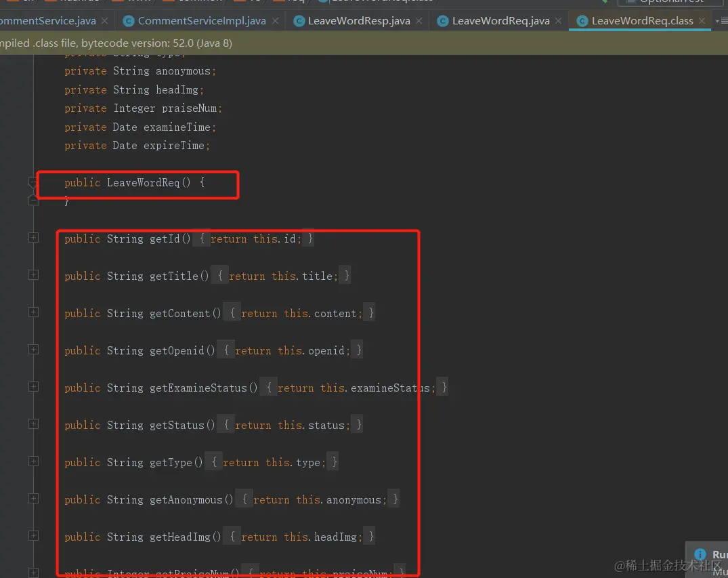Expand the getId() method fold
The width and height of the screenshot is (728, 578).
pos(33,238)
